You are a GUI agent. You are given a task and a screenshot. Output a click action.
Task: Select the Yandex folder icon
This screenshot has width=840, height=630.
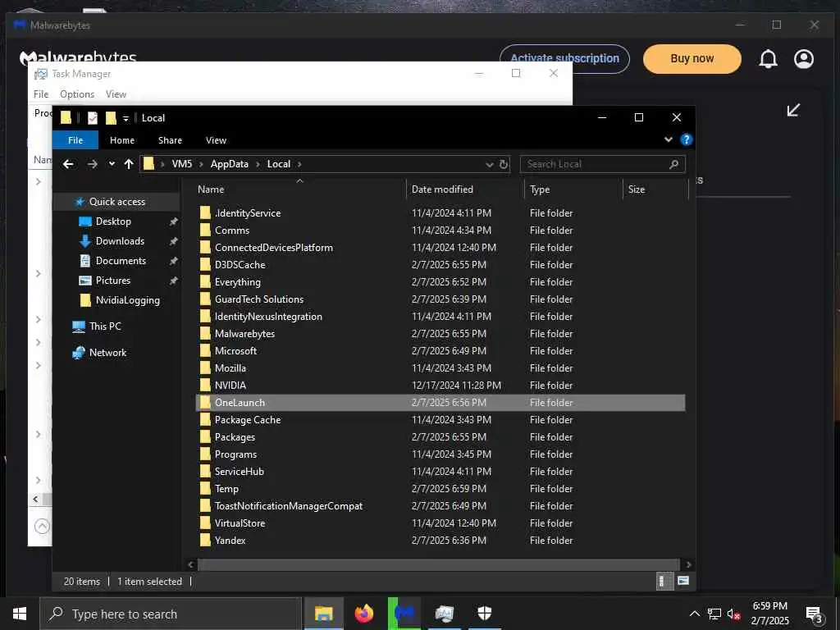tap(205, 541)
